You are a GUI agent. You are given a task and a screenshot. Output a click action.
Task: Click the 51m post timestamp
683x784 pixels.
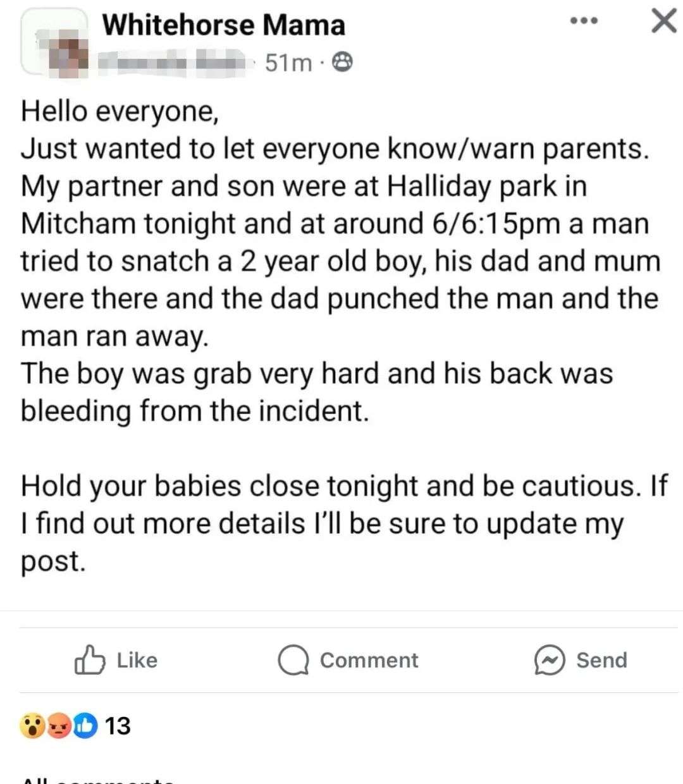(288, 63)
